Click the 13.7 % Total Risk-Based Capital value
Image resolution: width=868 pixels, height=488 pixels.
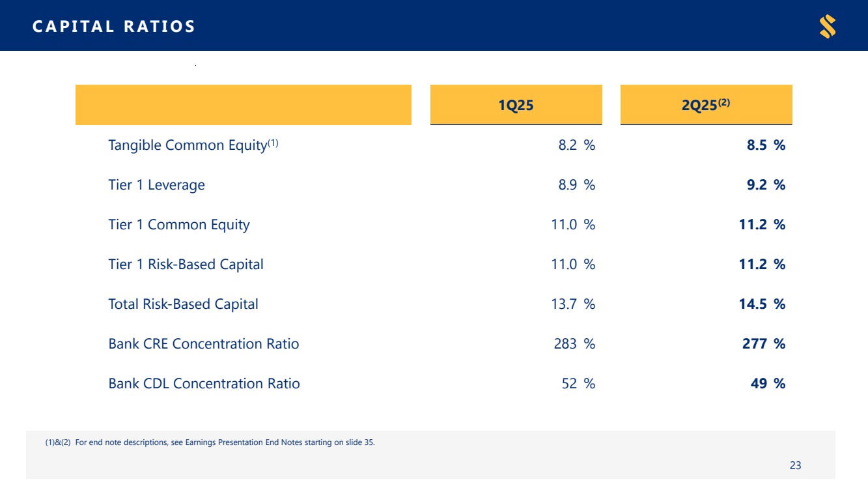pyautogui.click(x=573, y=304)
